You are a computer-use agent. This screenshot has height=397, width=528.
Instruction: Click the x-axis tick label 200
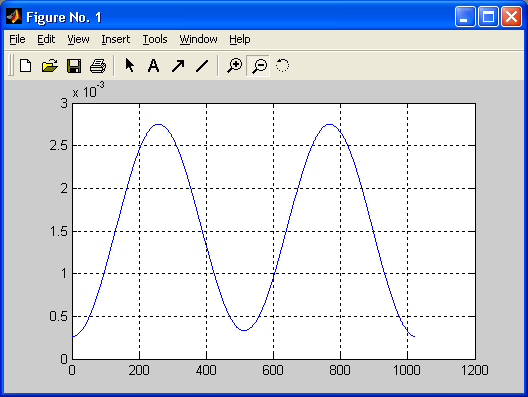pos(139,370)
